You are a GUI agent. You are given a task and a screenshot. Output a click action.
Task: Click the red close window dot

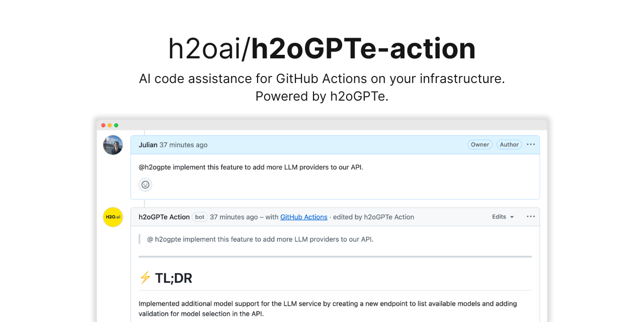tap(103, 125)
